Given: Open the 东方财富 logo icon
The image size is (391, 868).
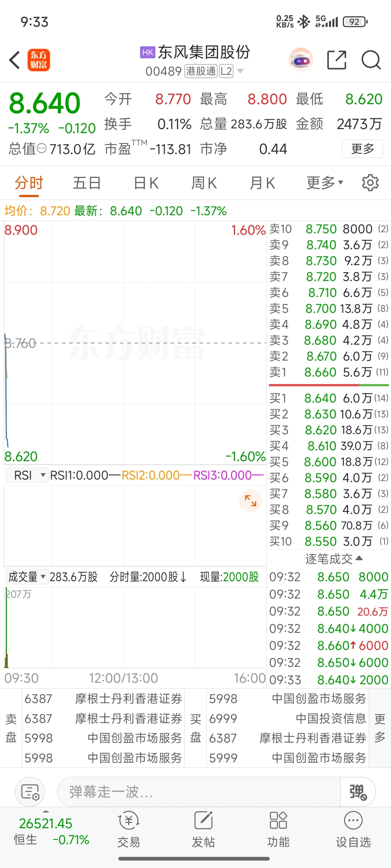Looking at the screenshot, I should pos(39,60).
